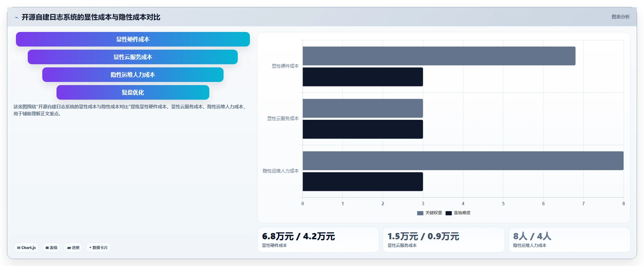This screenshot has height=266, width=644.
Task: Click the card title 开源自建日志系统的显性成本与隐性成本对比
Action: coord(91,17)
